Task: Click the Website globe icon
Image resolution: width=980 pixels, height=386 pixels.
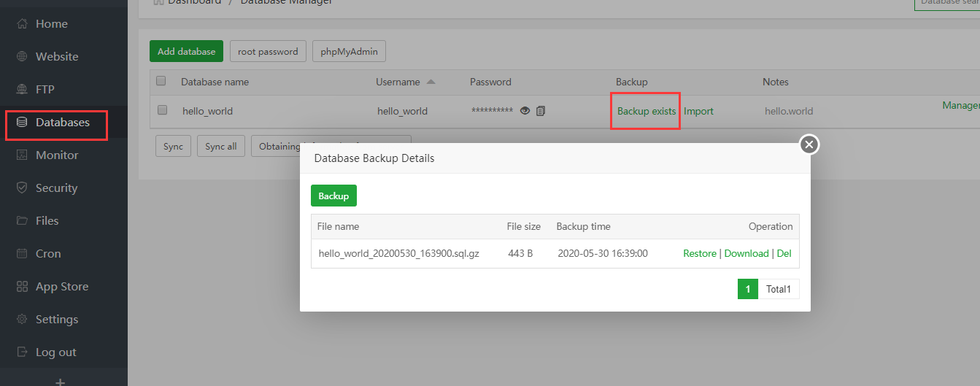Action: (22, 56)
